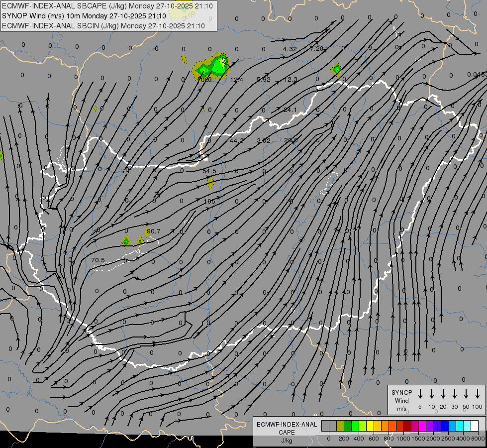Click the 90.7 CAPE value
Screen dimensions: 487x448
tap(153, 231)
